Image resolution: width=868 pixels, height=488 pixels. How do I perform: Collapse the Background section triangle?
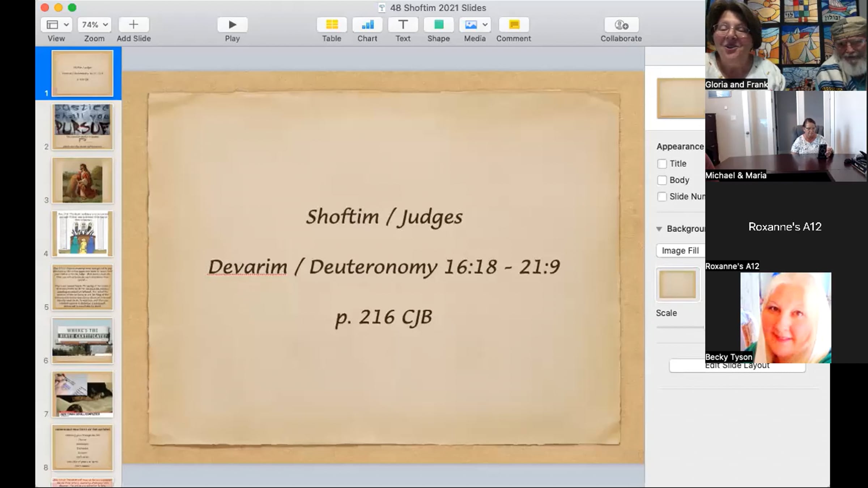(659, 229)
